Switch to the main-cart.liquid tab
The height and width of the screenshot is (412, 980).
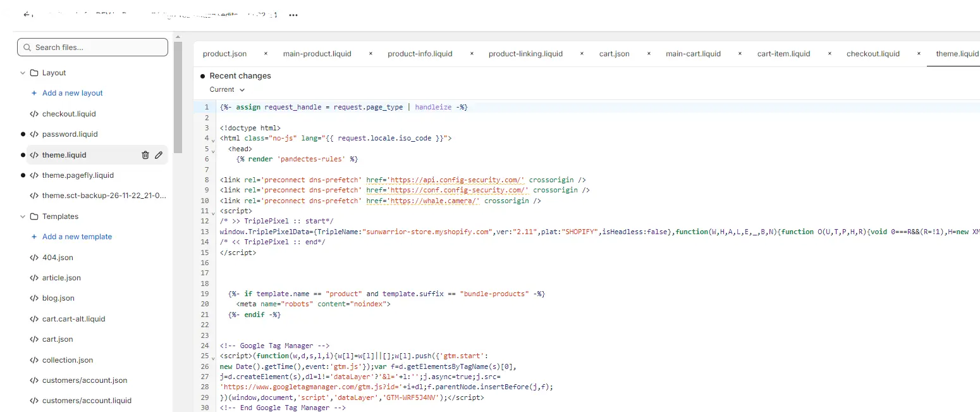point(693,54)
